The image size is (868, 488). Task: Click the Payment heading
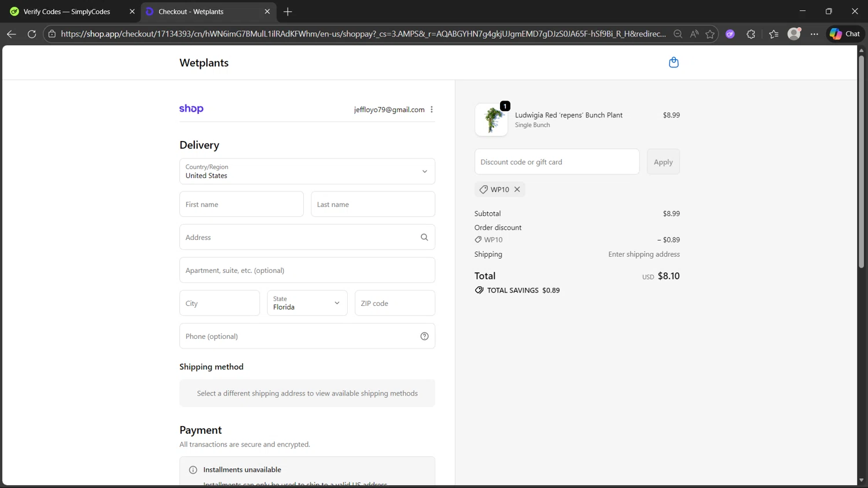(x=200, y=430)
